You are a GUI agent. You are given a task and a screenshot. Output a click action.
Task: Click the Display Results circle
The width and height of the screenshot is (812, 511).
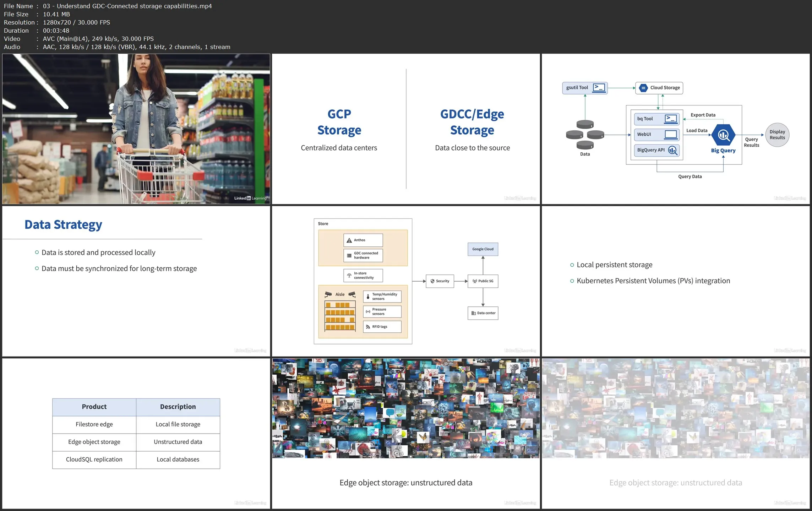(x=777, y=135)
